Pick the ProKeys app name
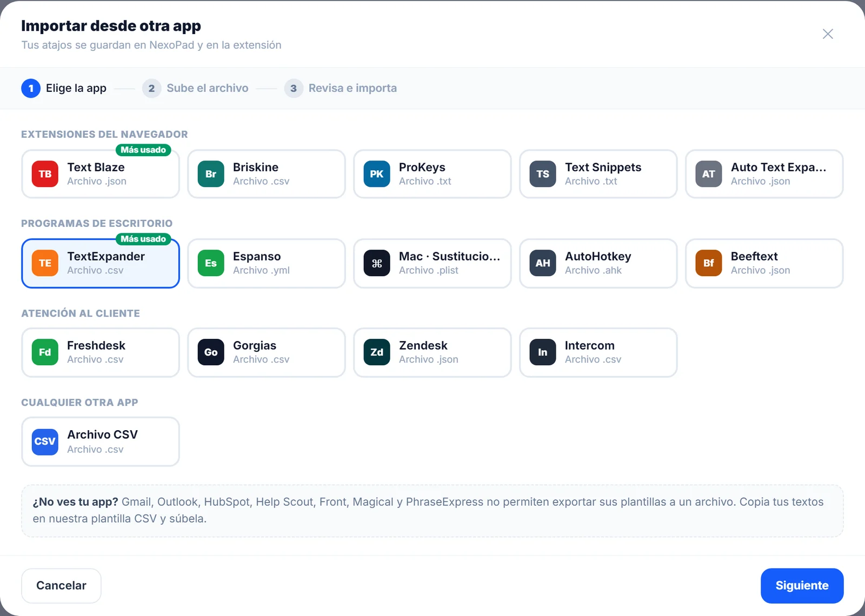The height and width of the screenshot is (616, 865). tap(422, 168)
